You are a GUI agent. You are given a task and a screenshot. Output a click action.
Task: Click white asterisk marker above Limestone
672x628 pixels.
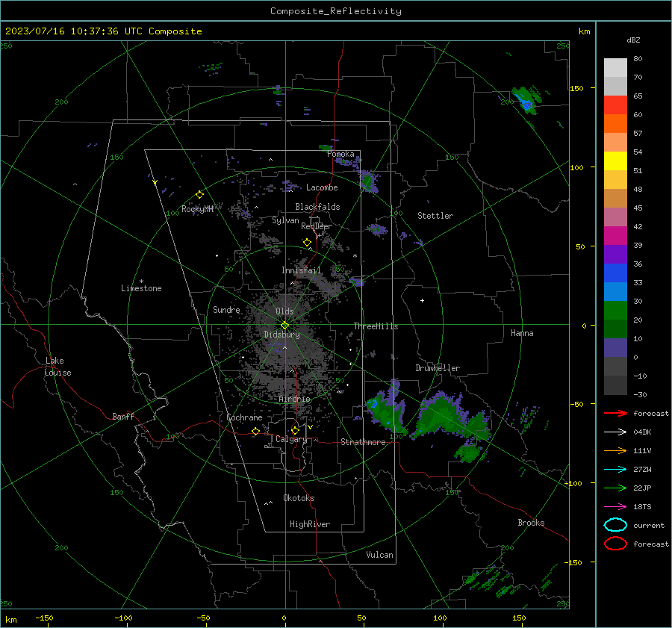(141, 282)
